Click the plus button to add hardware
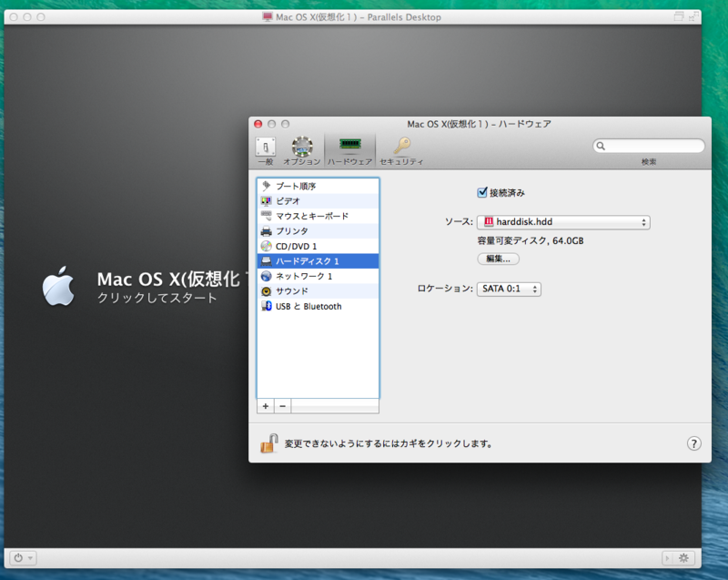728x580 pixels. (266, 406)
